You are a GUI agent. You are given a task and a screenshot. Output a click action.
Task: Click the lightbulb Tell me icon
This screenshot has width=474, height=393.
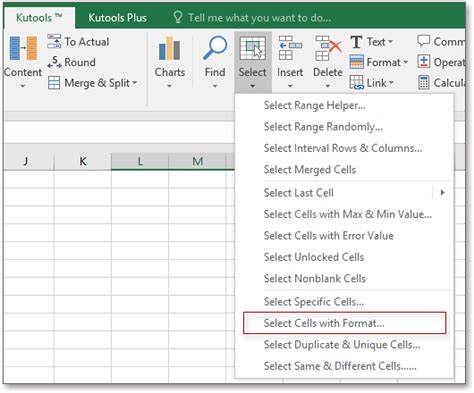pos(178,17)
